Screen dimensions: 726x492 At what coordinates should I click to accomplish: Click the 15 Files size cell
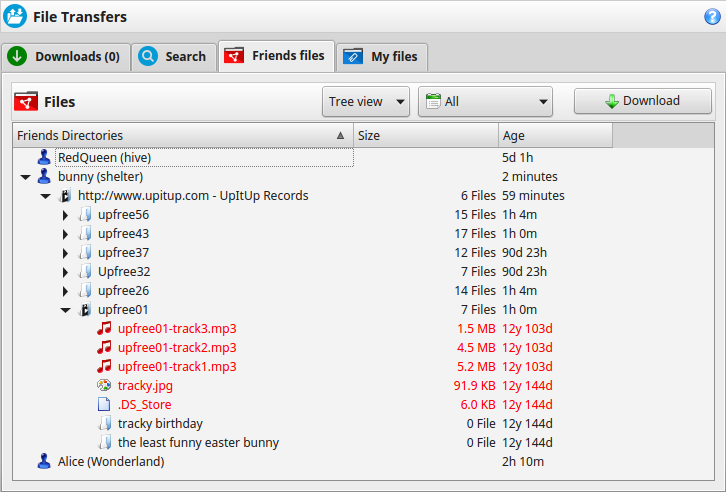[x=475, y=214]
